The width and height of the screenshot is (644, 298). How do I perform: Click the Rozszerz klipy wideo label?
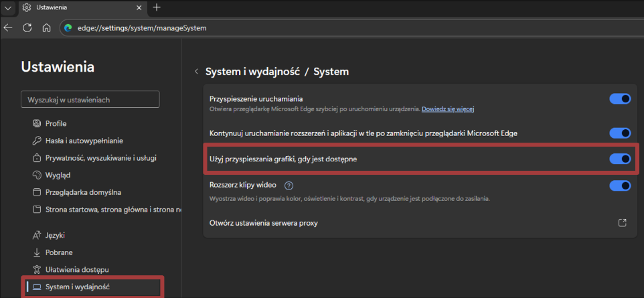coord(243,185)
